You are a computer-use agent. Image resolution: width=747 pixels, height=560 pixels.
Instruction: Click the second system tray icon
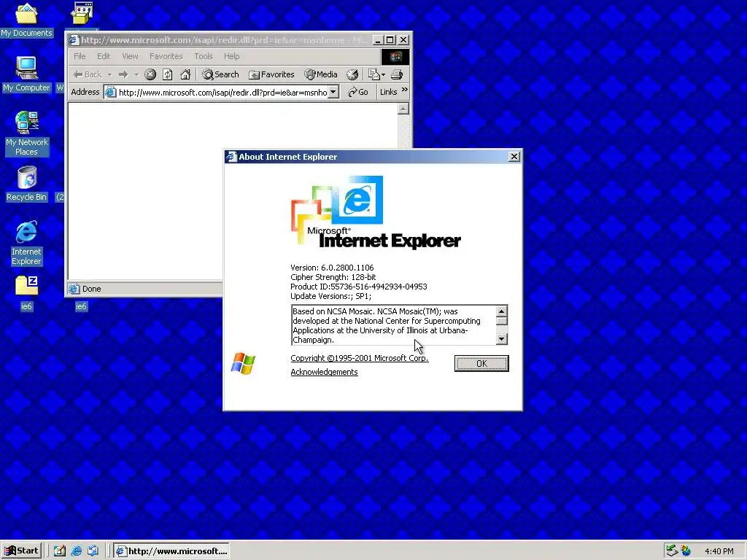686,551
